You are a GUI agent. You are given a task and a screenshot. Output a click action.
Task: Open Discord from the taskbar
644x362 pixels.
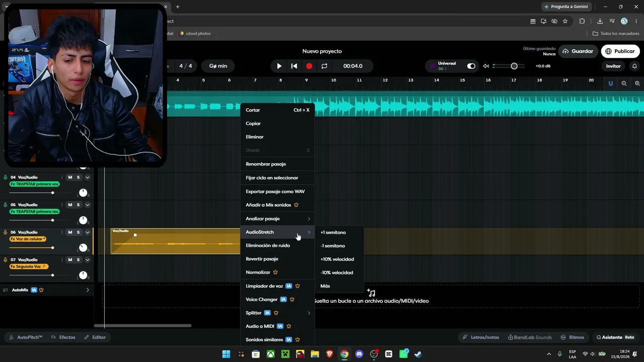tap(359, 354)
